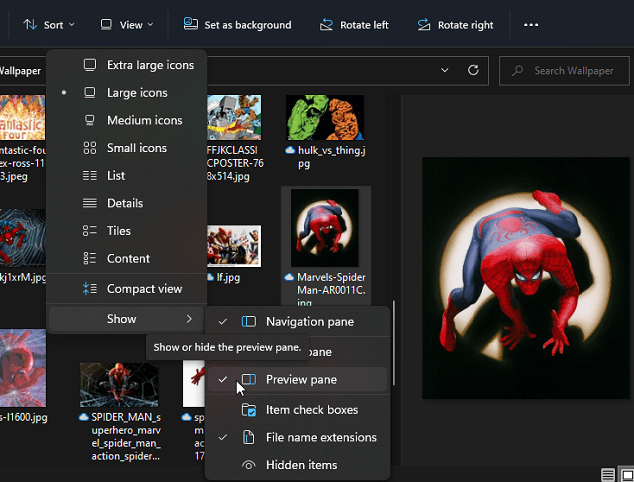Click the Compact view arrows icon
The image size is (634, 482).
point(90,289)
